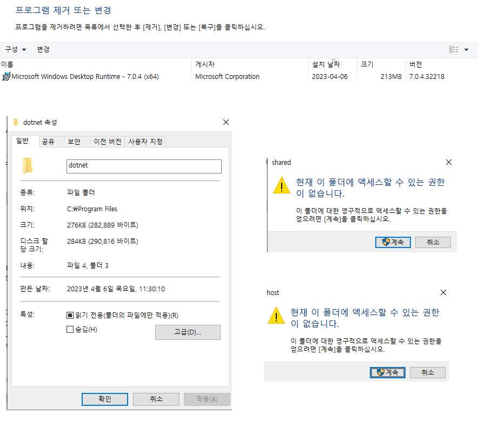
Task: Close the dotnet properties dialog
Action: click(x=226, y=122)
